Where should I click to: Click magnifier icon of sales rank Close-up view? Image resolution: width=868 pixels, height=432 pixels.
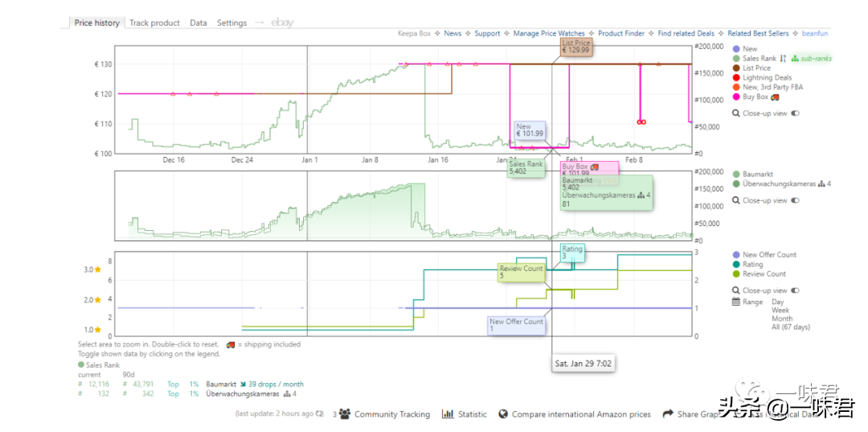tap(735, 200)
